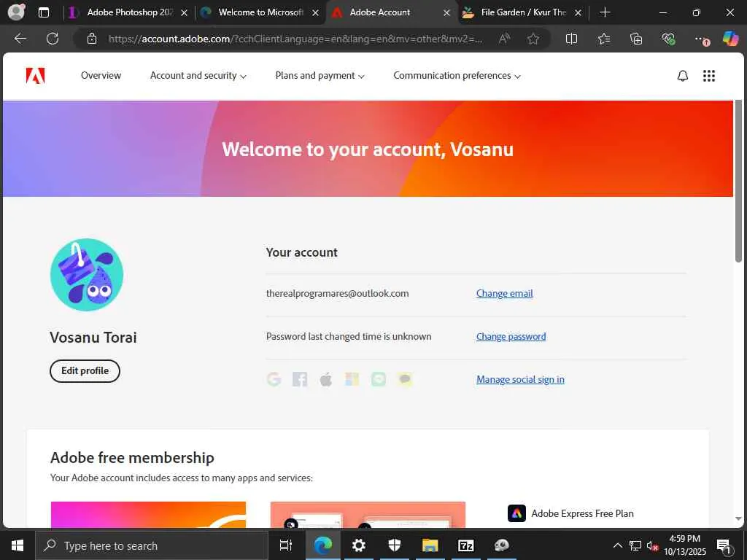Expand Communication preferences dropdown

click(457, 76)
